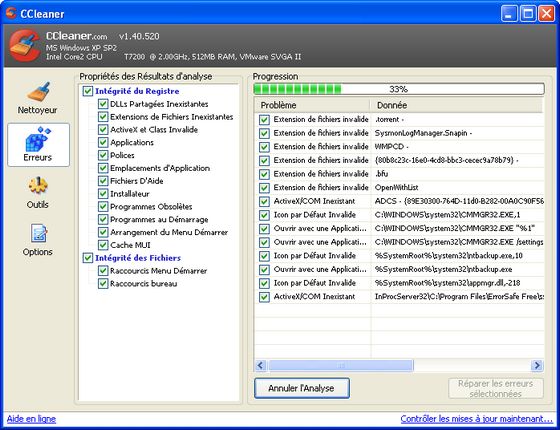
Task: Toggle Raccourcis bureau checkbox
Action: click(103, 284)
